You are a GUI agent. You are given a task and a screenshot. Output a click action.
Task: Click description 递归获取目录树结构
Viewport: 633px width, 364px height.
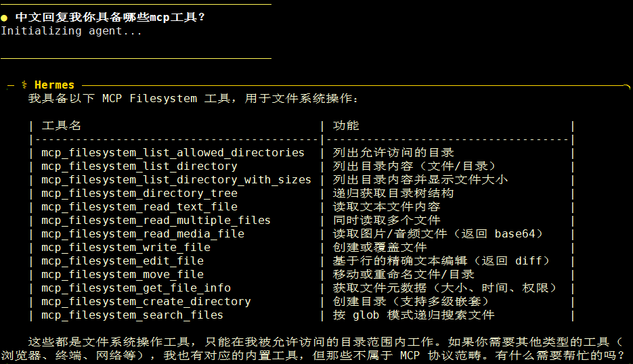[393, 194]
